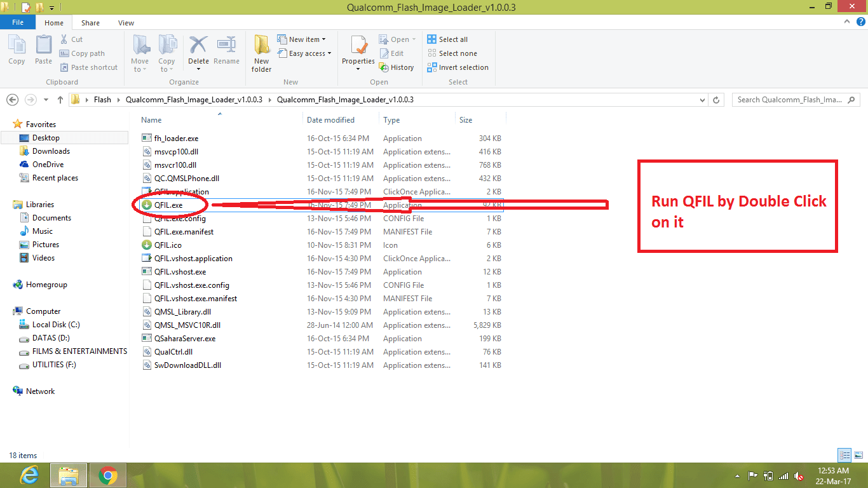
Task: Click the Forward navigation arrow
Action: click(x=30, y=100)
